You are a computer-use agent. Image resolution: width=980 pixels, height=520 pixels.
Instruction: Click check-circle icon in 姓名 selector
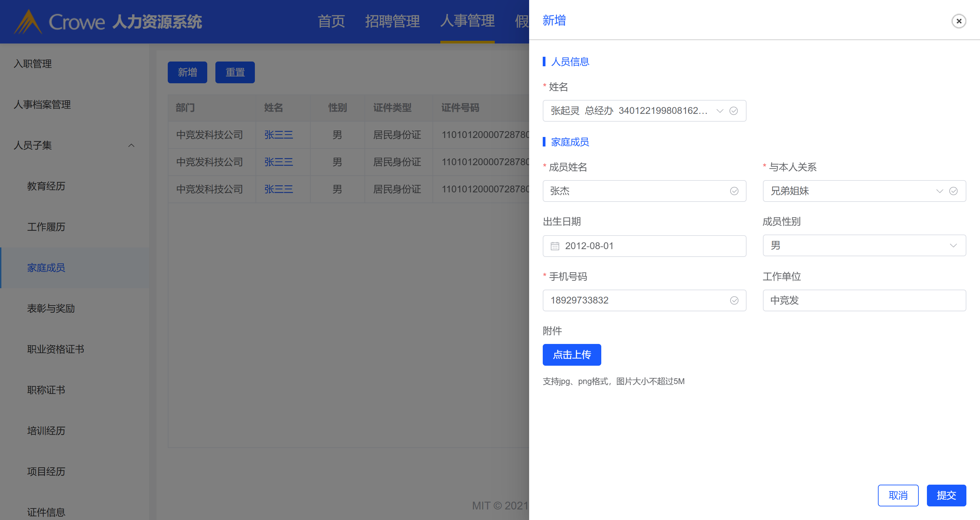point(734,110)
